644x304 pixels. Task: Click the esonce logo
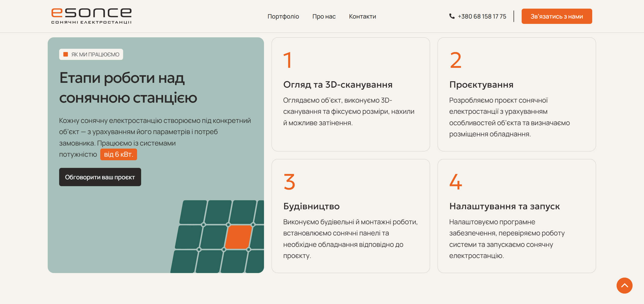91,16
